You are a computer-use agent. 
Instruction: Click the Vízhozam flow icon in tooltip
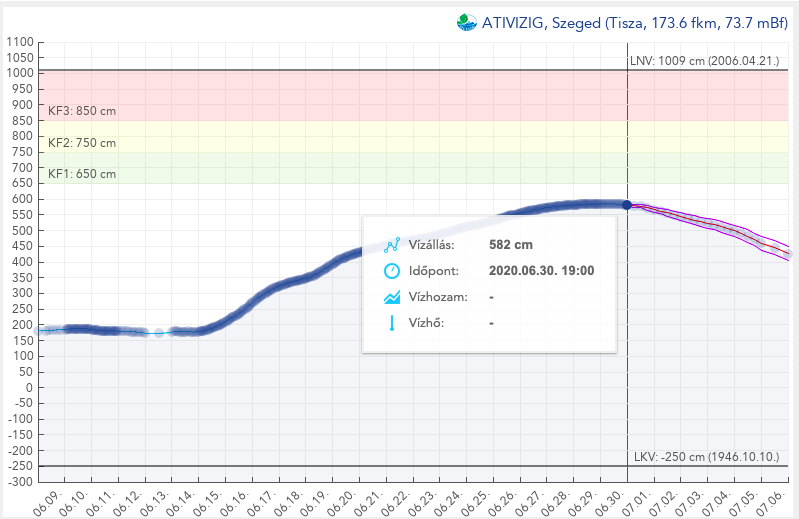[x=392, y=297]
